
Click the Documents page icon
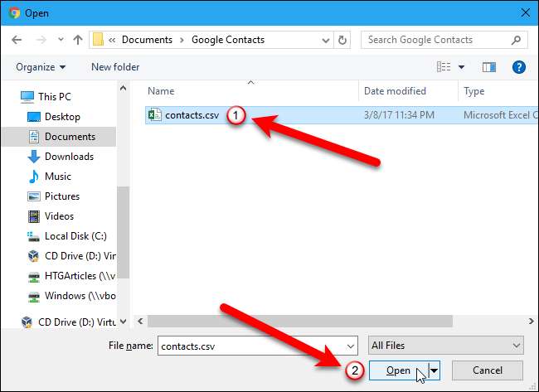[x=34, y=137]
